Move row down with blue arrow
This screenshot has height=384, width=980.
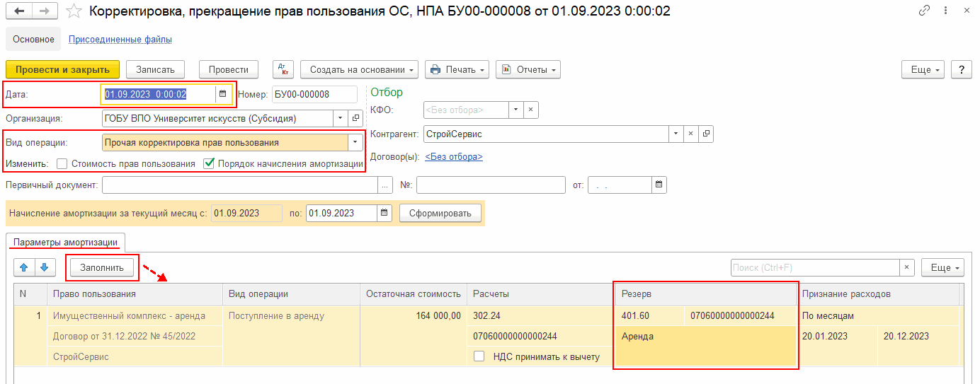coord(44,267)
